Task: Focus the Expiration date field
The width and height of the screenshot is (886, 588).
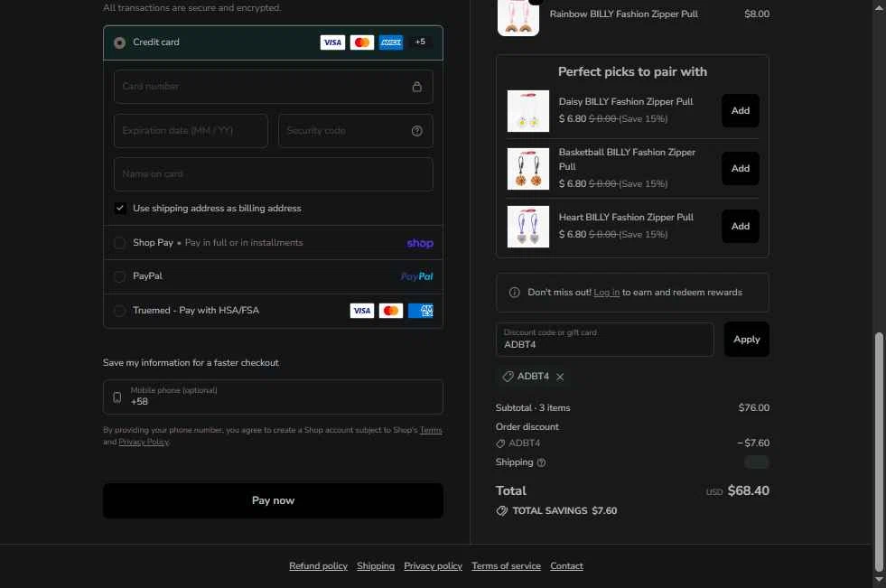Action: 191,131
